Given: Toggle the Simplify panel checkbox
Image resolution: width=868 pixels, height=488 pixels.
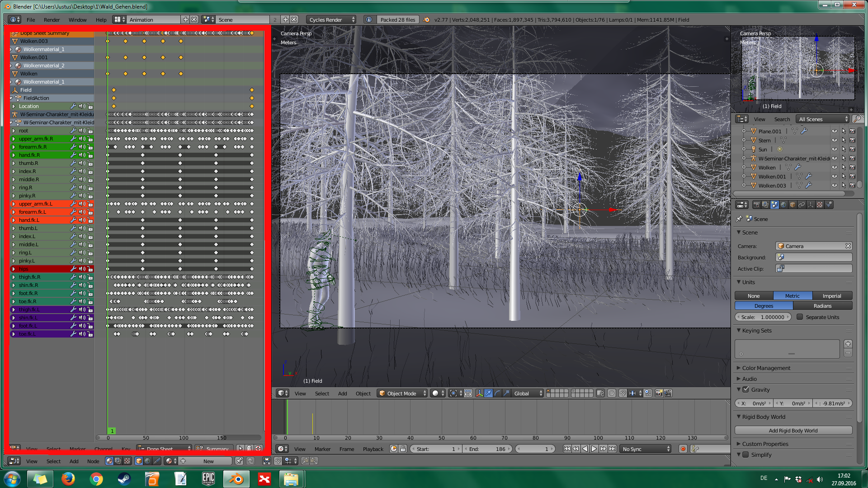Looking at the screenshot, I should point(746,455).
